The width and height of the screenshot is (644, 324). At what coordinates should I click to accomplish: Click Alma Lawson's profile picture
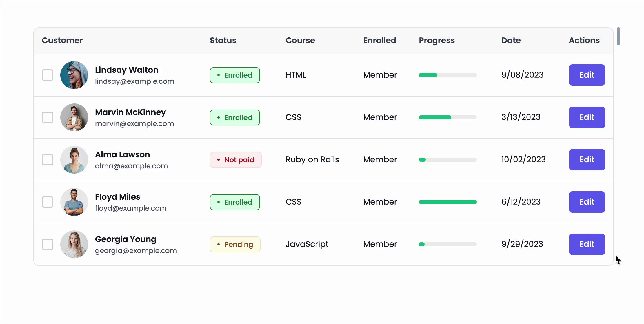pos(74,160)
